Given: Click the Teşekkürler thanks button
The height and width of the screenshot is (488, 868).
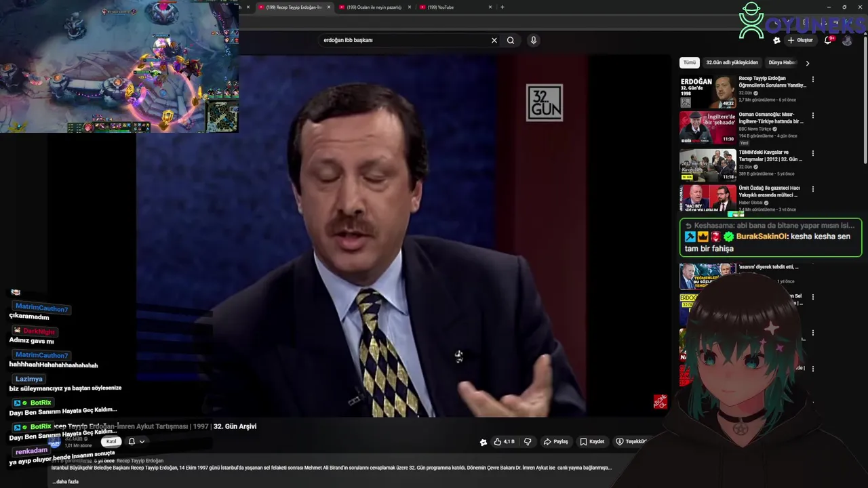Looking at the screenshot, I should pos(631,441).
